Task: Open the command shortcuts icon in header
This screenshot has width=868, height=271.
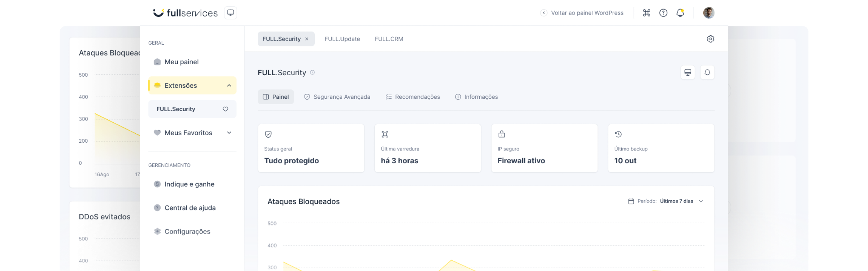Action: (646, 13)
